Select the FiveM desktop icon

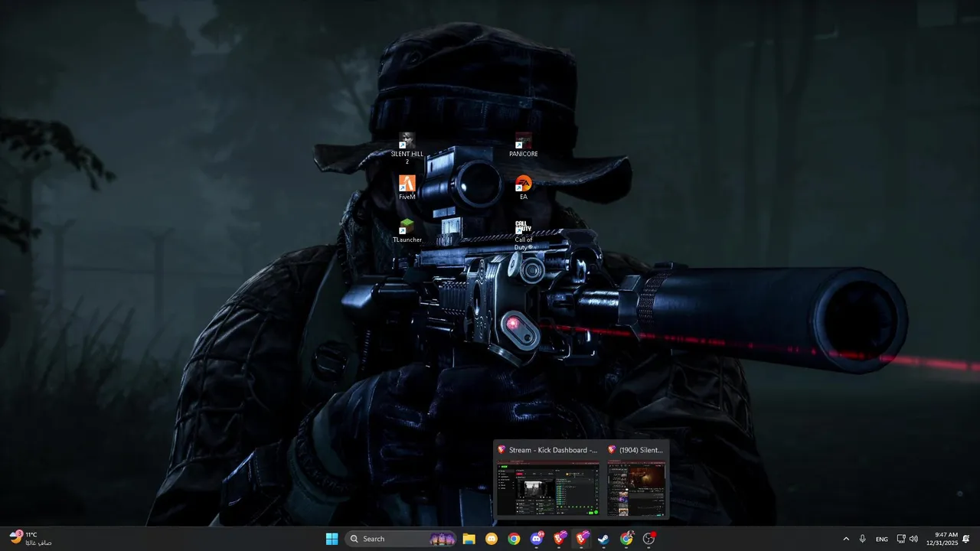tap(407, 187)
